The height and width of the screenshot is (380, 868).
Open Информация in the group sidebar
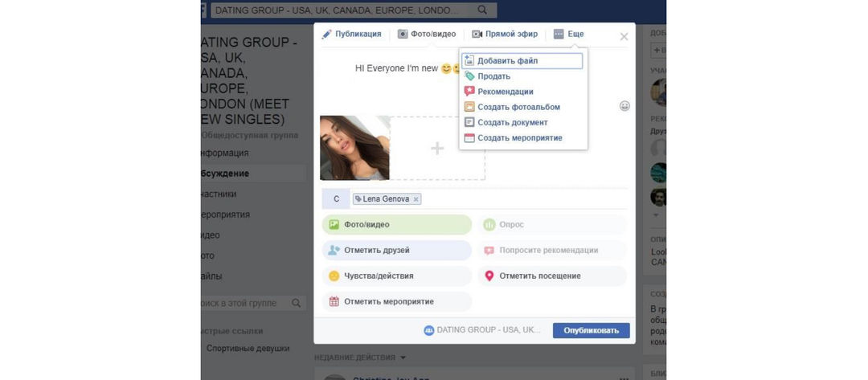[x=225, y=153]
